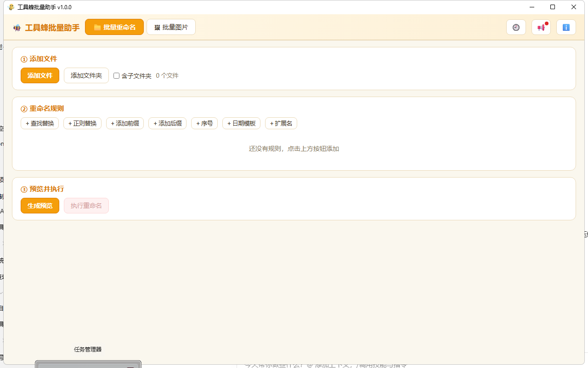Screen dimensions: 588x368
Task: Add a 扩展名 rule
Action: point(281,123)
